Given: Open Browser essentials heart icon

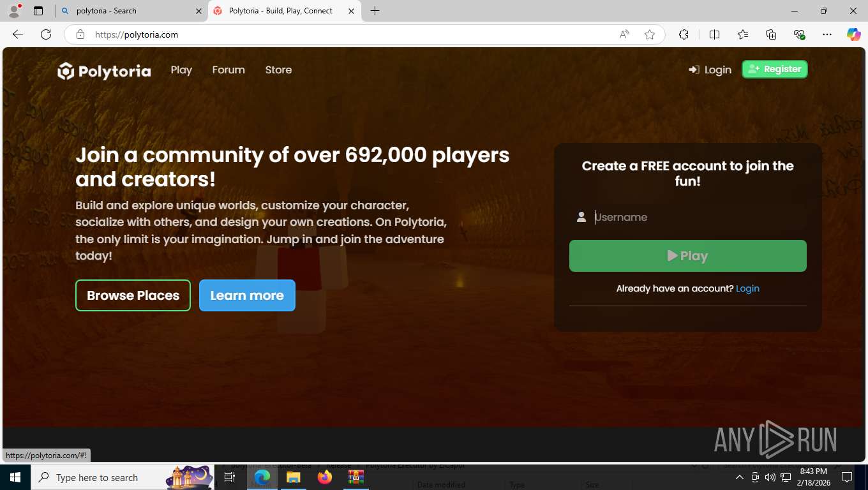Looking at the screenshot, I should (x=799, y=34).
